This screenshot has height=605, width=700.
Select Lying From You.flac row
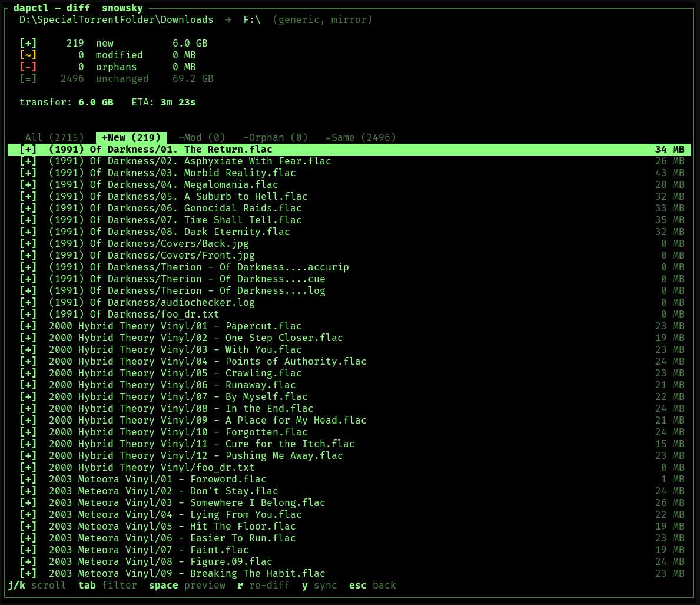point(349,515)
